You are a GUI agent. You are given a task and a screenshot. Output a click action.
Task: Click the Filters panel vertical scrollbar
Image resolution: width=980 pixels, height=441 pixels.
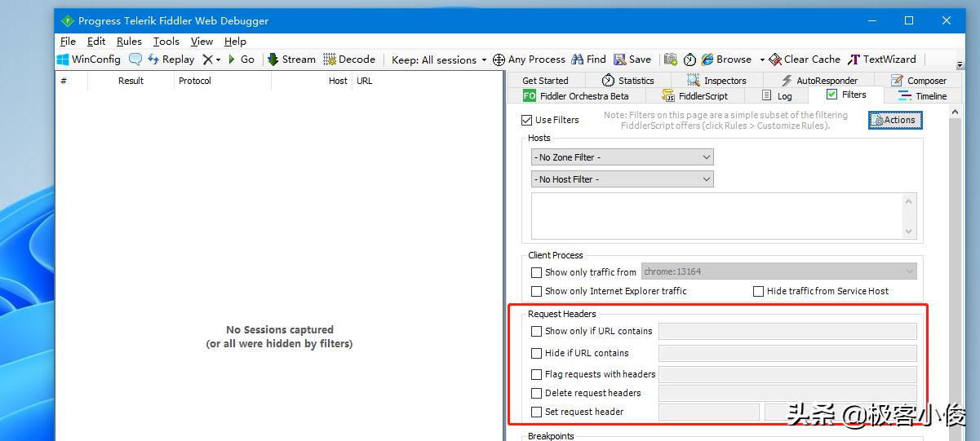tap(955, 273)
